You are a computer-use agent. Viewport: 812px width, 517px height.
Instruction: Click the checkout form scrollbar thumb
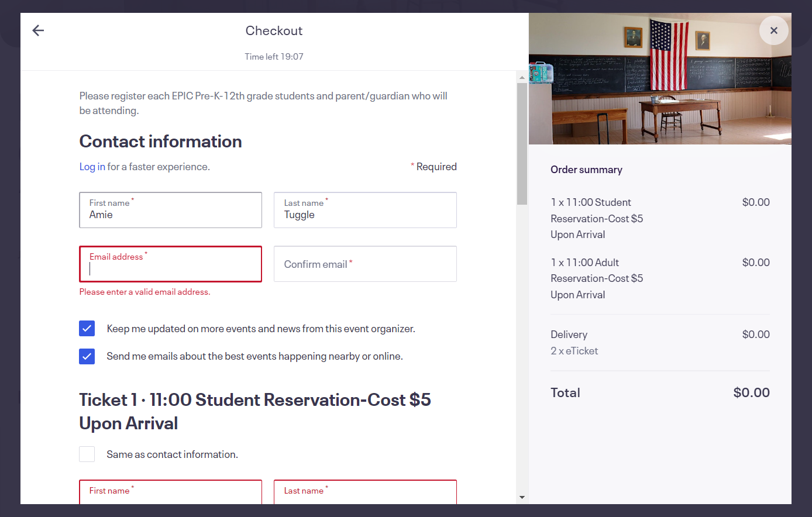[x=522, y=144]
